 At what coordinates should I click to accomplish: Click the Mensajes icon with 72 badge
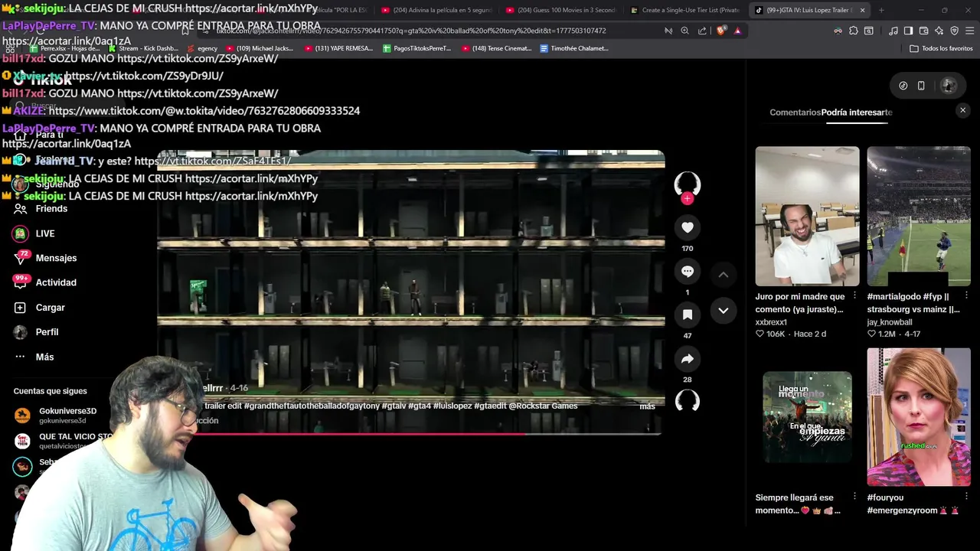coord(21,258)
